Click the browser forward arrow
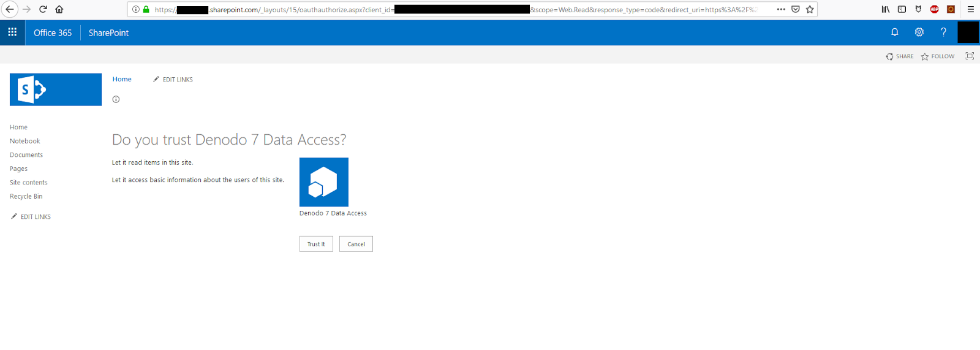 (26, 9)
